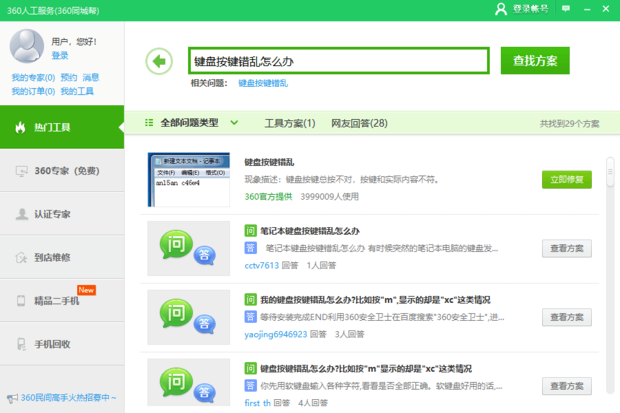Open the 键盘按键错乱 related question link

(x=263, y=83)
